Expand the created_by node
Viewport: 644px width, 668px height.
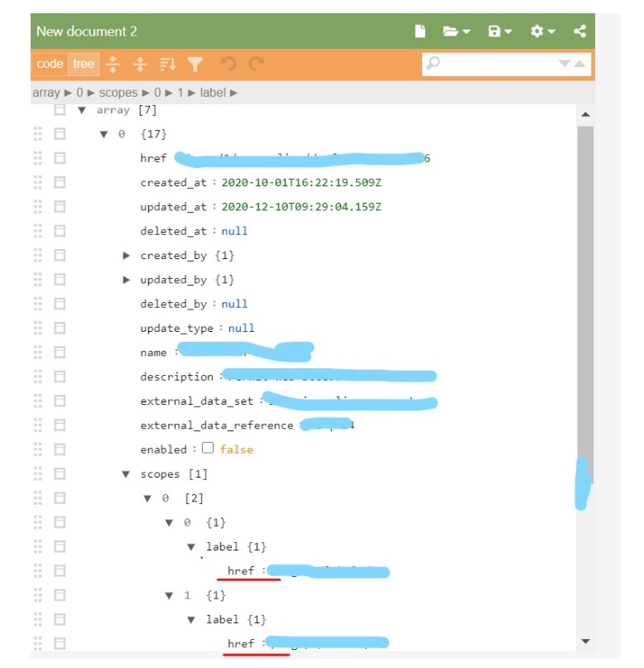[127, 255]
